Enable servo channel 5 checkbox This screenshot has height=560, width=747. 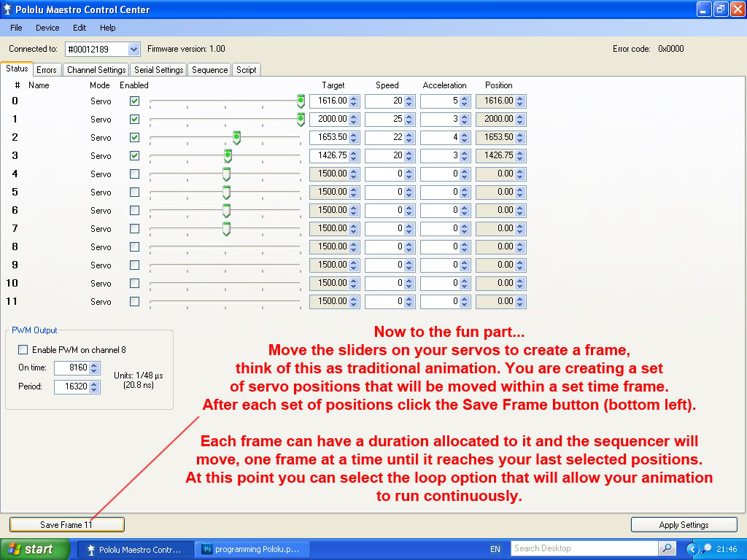tap(135, 192)
